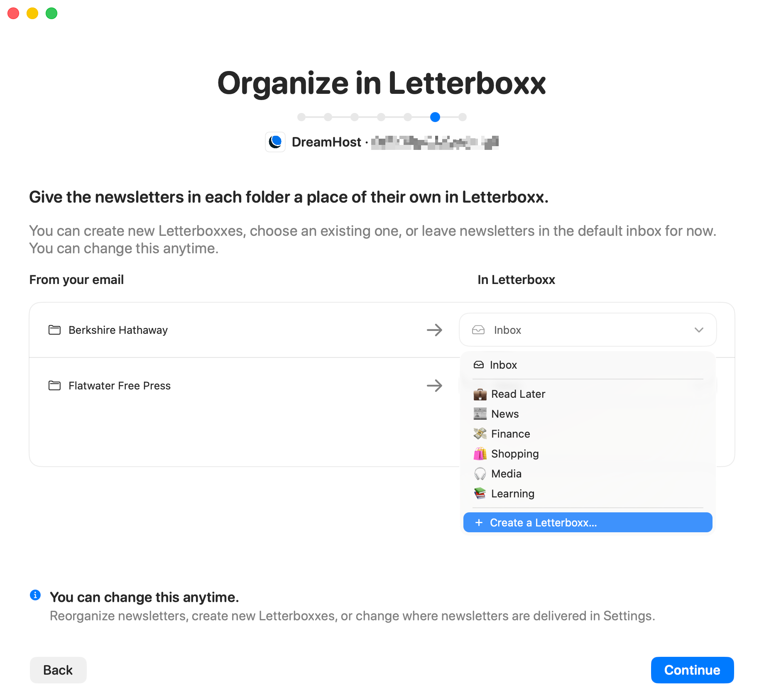Image resolution: width=764 pixels, height=700 pixels.
Task: Choose Inbox from the dropdown list
Action: pyautogui.click(x=588, y=365)
